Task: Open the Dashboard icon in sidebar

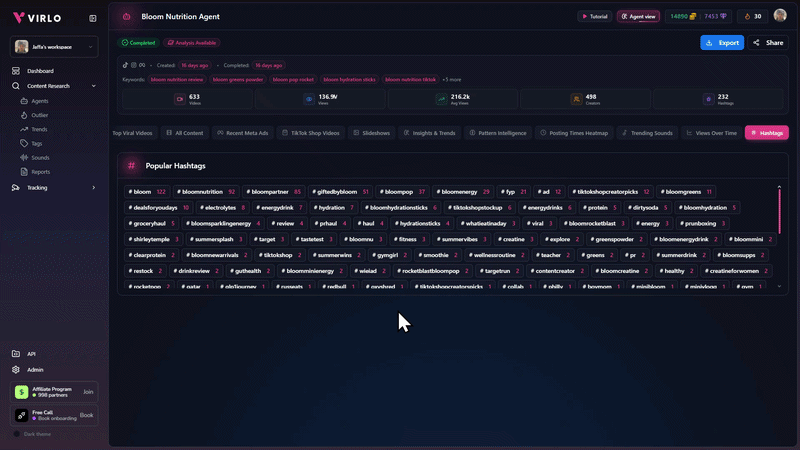Action: click(x=16, y=71)
